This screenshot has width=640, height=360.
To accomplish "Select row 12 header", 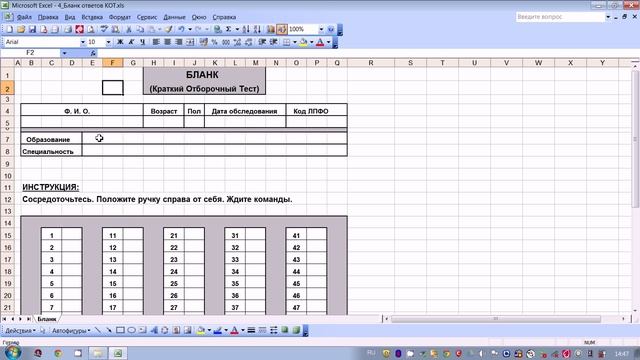I will [x=7, y=199].
